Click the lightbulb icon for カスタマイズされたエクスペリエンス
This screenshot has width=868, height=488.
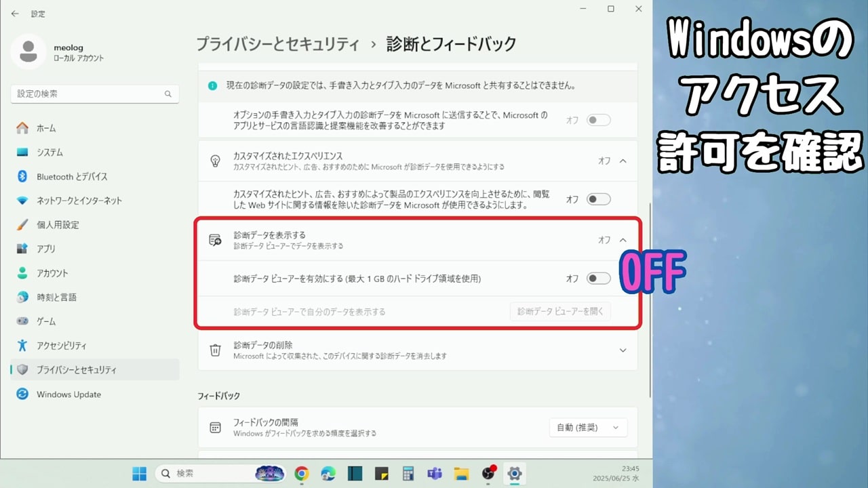pyautogui.click(x=215, y=161)
